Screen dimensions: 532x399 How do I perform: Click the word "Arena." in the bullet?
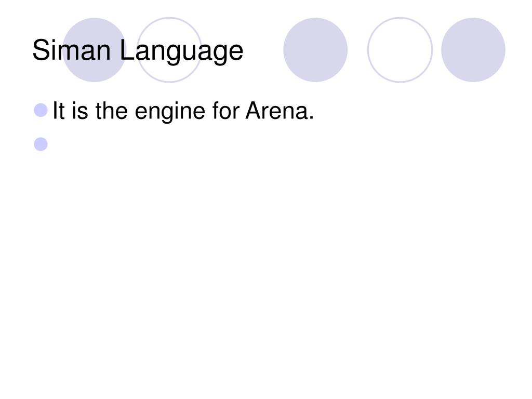click(x=280, y=111)
